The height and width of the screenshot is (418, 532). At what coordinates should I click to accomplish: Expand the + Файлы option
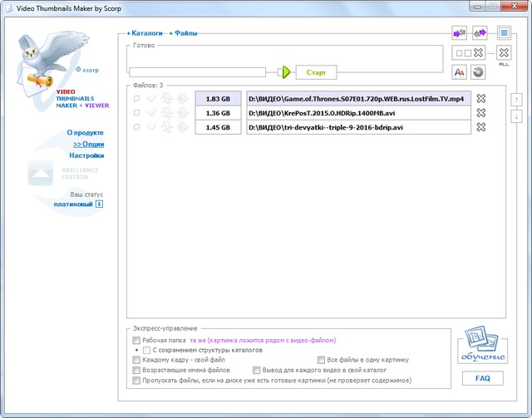(x=183, y=33)
